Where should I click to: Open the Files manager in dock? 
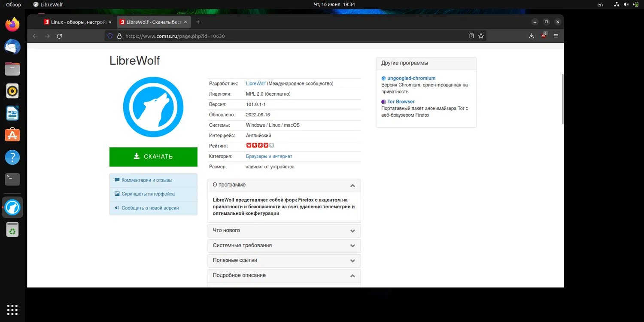tap(12, 69)
